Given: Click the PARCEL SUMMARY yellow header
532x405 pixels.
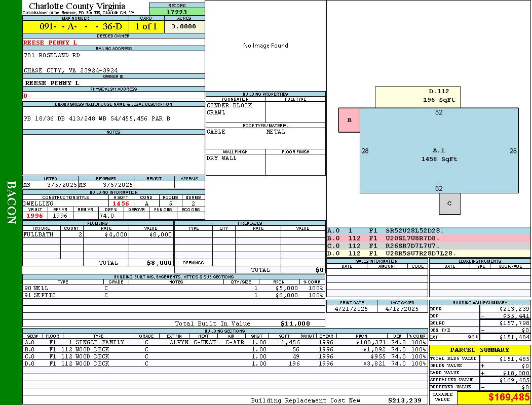Looking at the screenshot, I should pyautogui.click(x=480, y=350).
